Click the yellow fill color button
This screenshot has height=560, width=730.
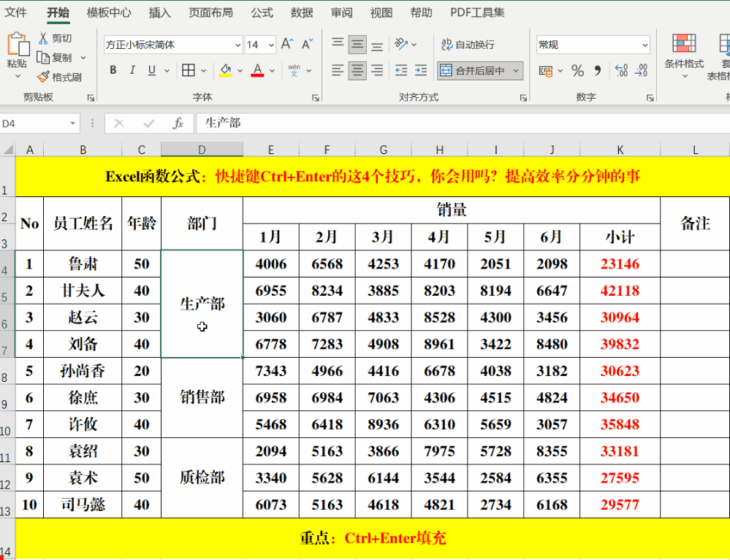(x=226, y=70)
